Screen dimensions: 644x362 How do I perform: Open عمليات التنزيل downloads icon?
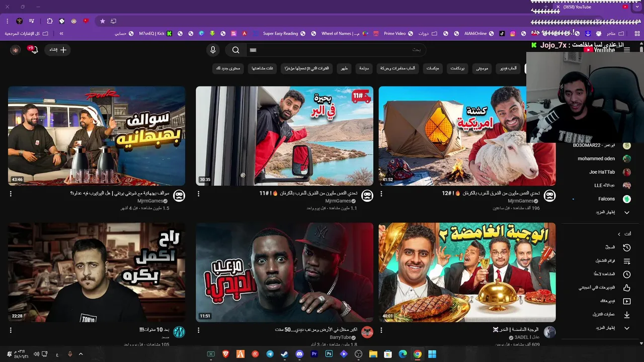[x=626, y=315]
